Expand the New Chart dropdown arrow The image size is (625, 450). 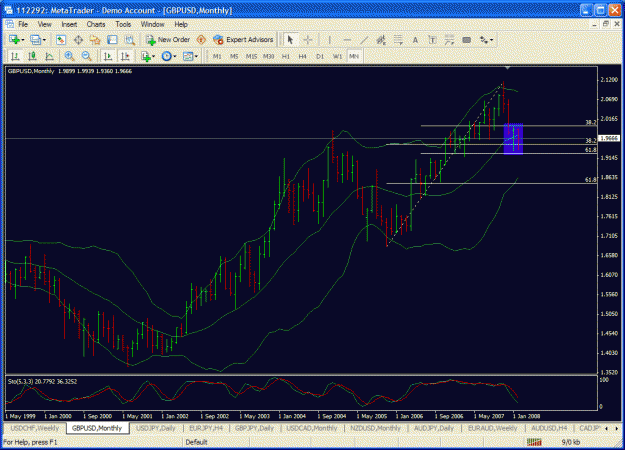(23, 40)
